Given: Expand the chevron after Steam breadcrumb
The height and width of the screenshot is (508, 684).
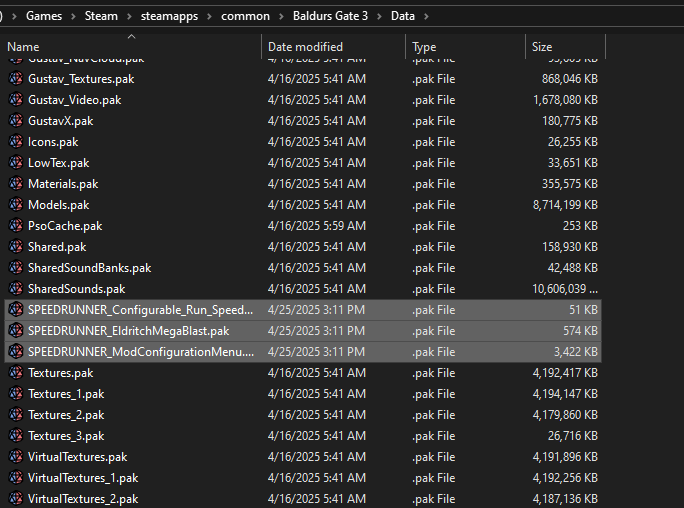Looking at the screenshot, I should pos(130,17).
